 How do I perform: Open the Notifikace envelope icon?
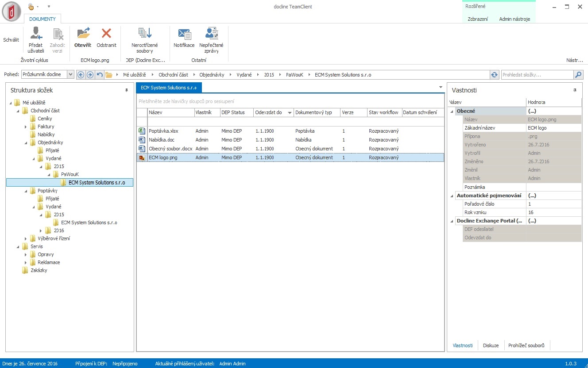[184, 34]
